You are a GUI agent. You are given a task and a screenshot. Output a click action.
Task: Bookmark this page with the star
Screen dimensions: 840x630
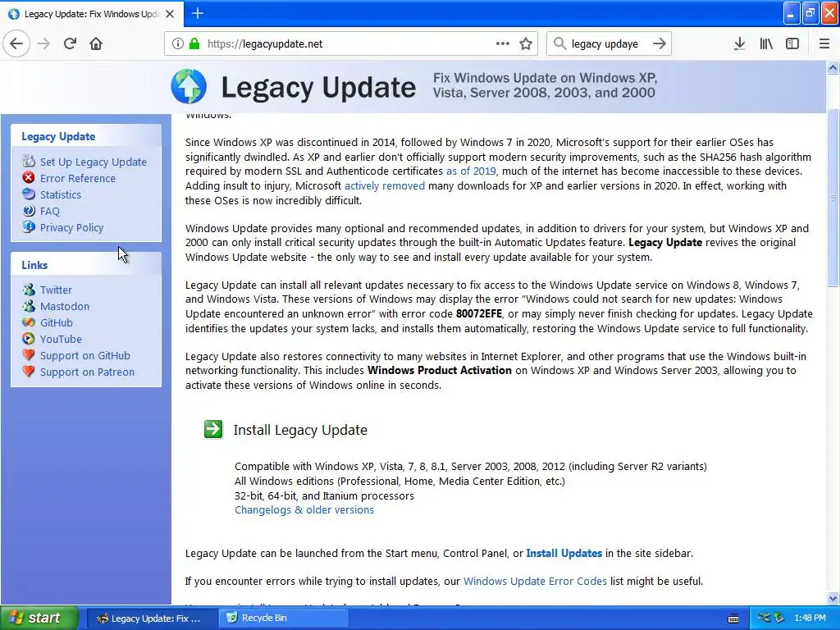[526, 44]
